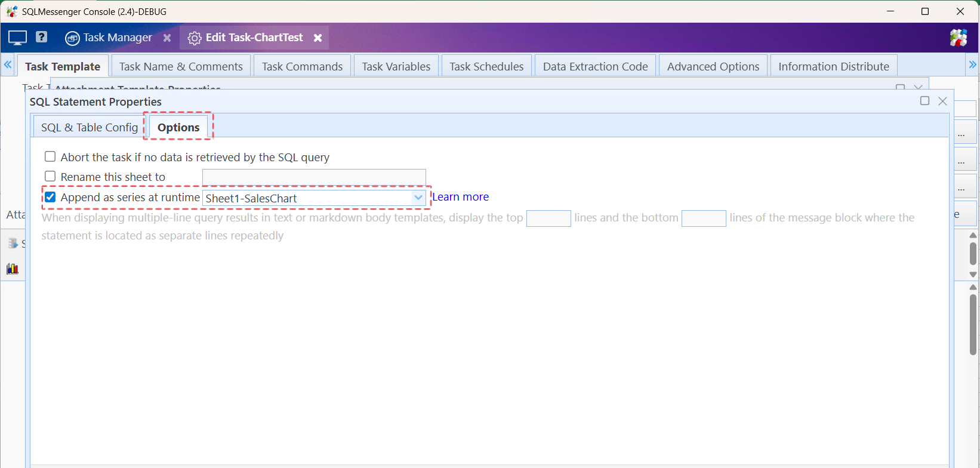
Task: Open the Task Name & Comments tab
Action: tap(181, 66)
